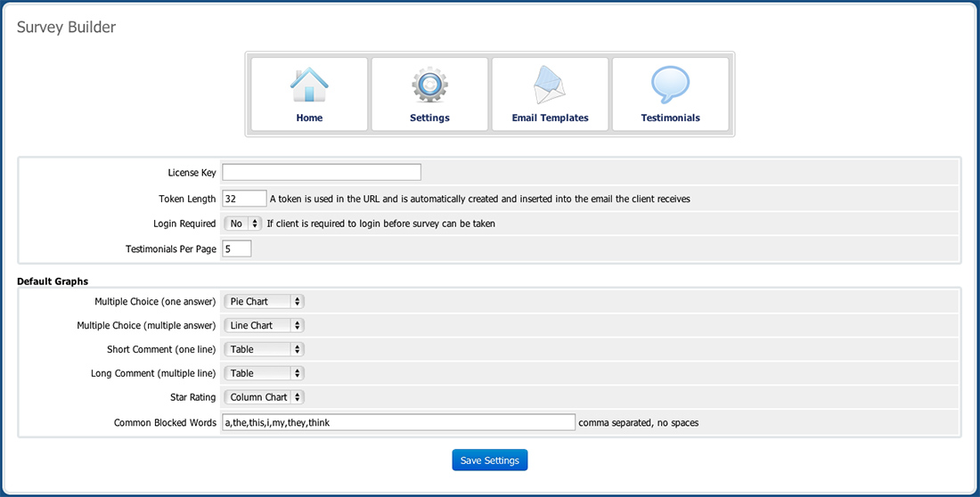The width and height of the screenshot is (980, 497).
Task: Expand Multiple Choice (multiple answer) Line Chart dropdown
Action: point(265,326)
